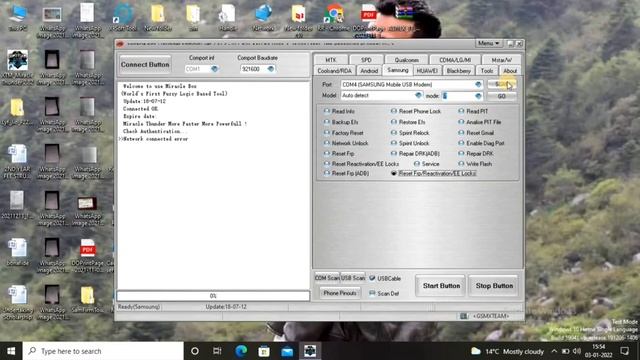Switch to Miracle Box taskbar icon
Screen dimensions: 640x360
click(x=310, y=351)
